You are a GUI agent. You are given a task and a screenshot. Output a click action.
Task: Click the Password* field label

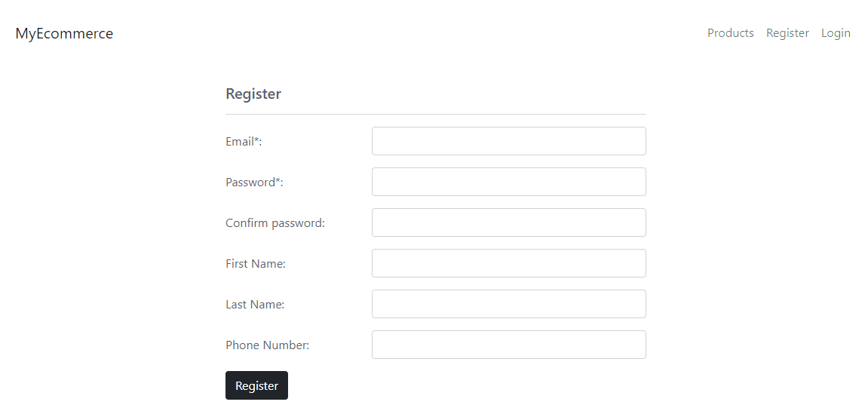tap(254, 182)
